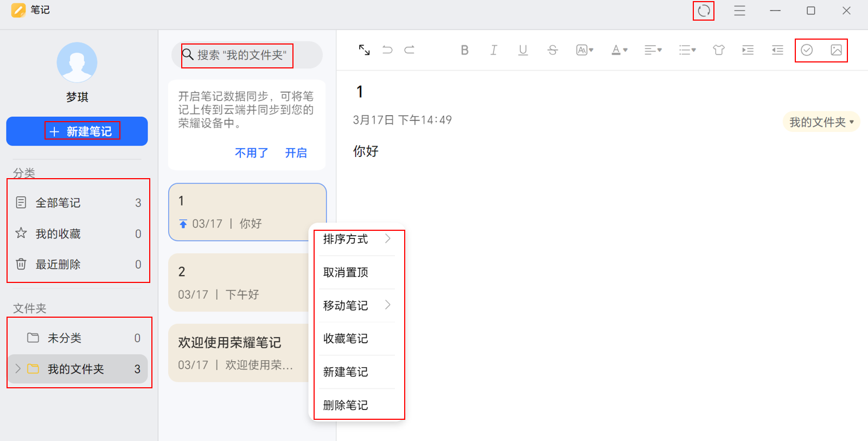This screenshot has width=868, height=441.
Task: Open the note style shirt icon
Action: 719,50
